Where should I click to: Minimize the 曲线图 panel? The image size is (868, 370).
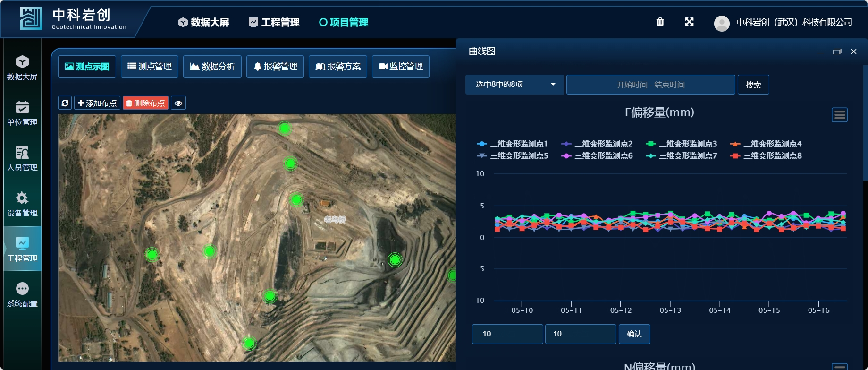[x=820, y=52]
